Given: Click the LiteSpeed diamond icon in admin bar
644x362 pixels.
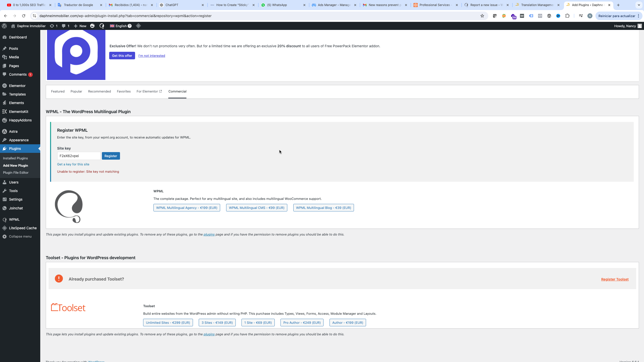Looking at the screenshot, I should [138, 26].
